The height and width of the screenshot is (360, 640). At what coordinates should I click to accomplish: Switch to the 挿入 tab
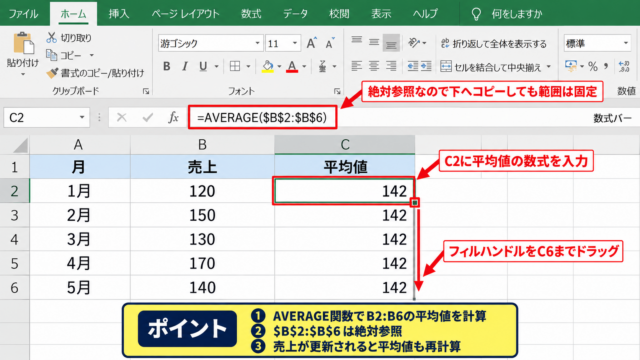(x=119, y=13)
